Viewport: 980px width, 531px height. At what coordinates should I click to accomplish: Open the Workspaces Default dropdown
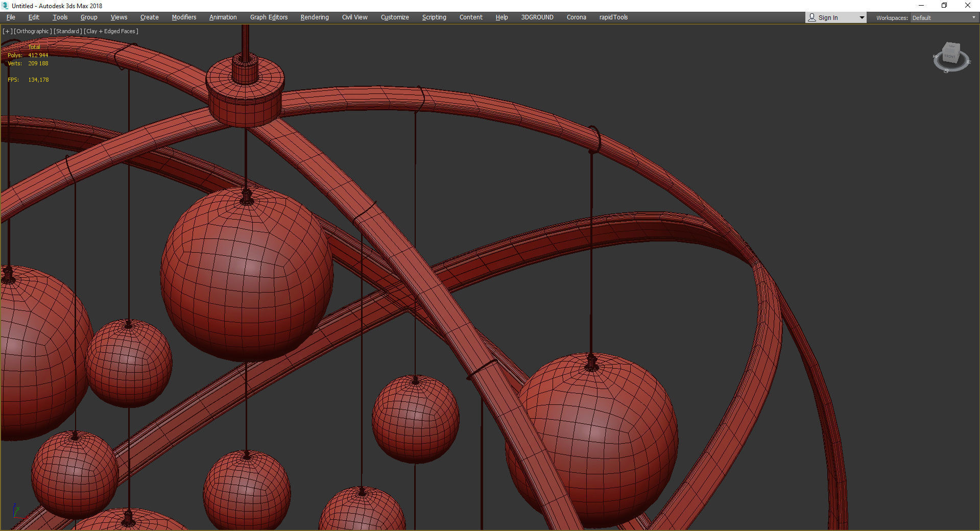click(x=944, y=18)
